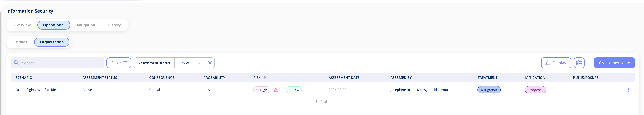Switch to the Overview tab
Image resolution: width=644 pixels, height=115 pixels.
point(22,25)
